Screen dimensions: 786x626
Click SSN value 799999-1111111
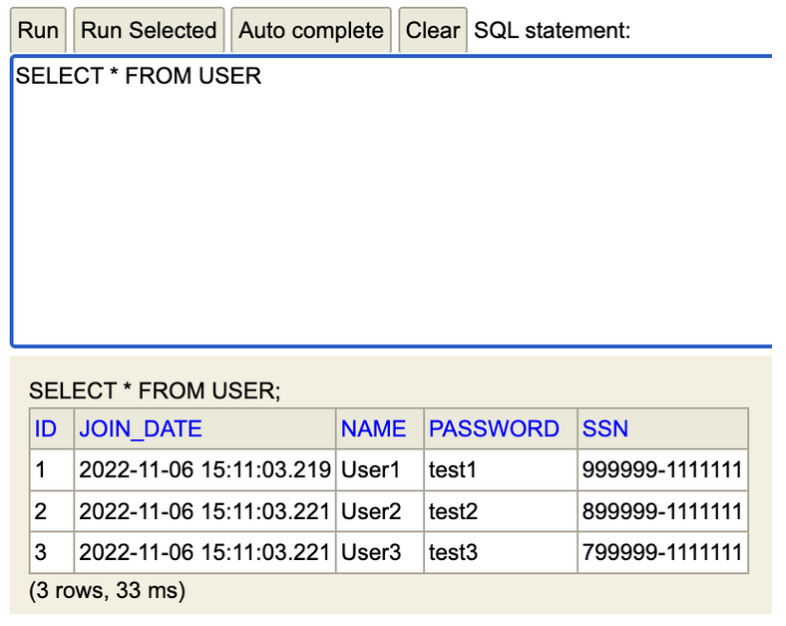663,553
